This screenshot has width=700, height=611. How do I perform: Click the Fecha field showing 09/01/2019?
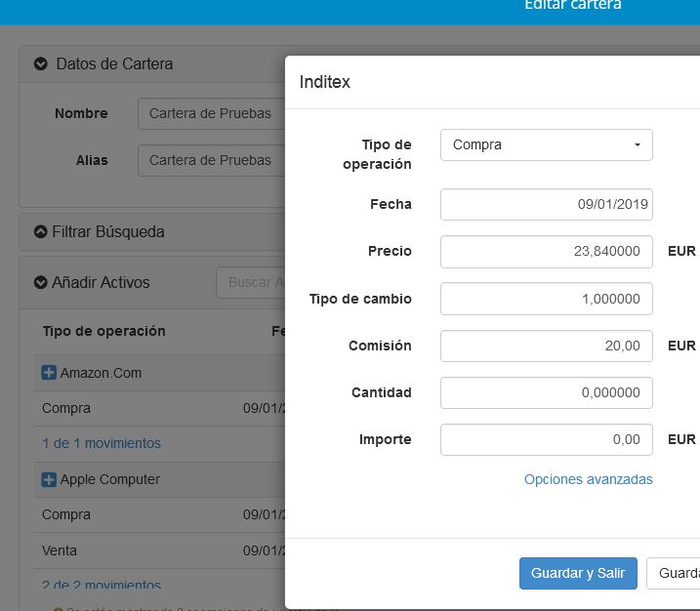[x=547, y=204]
